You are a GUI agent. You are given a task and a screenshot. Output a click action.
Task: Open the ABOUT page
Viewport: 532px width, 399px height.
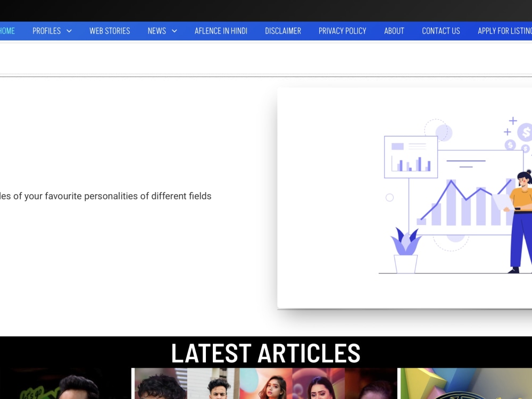[394, 31]
